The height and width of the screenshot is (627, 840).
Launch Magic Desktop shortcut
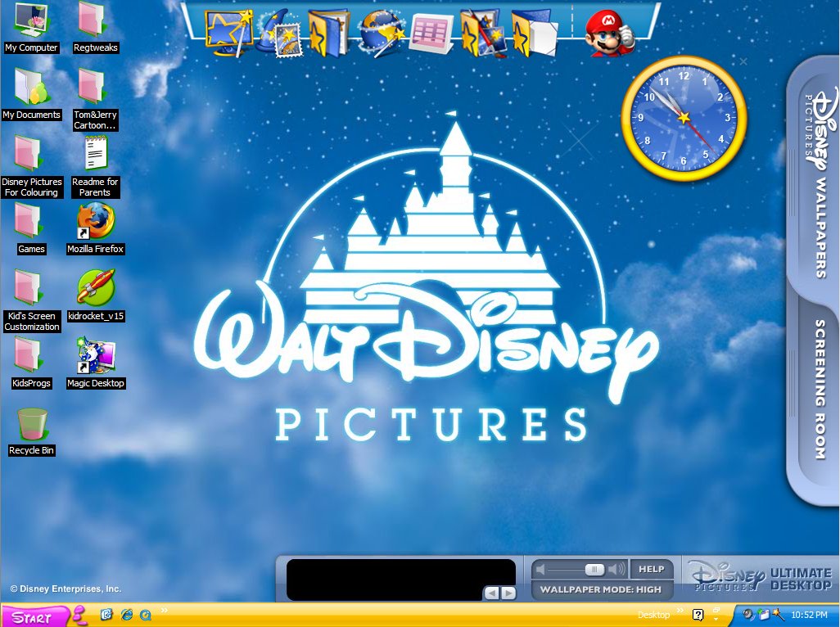[95, 363]
